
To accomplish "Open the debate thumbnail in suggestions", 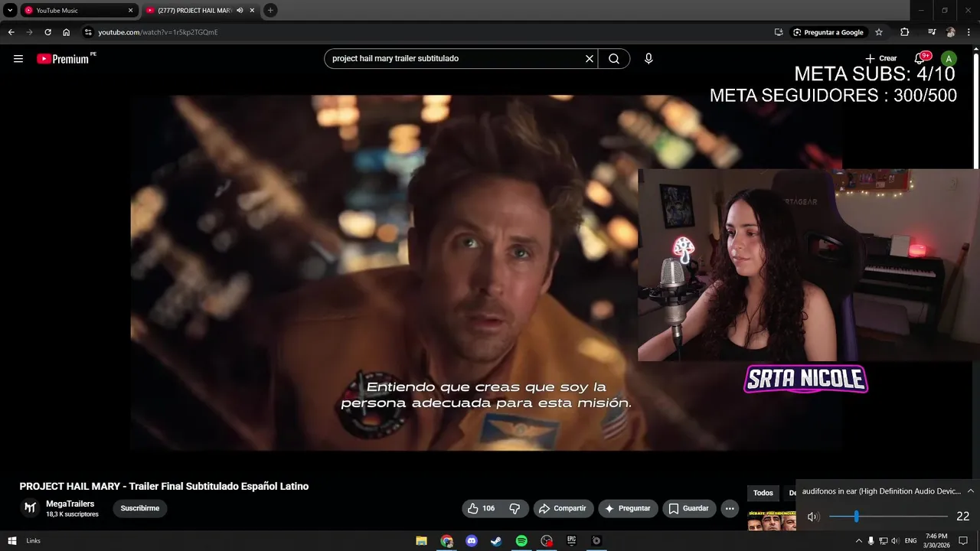I will pyautogui.click(x=772, y=520).
